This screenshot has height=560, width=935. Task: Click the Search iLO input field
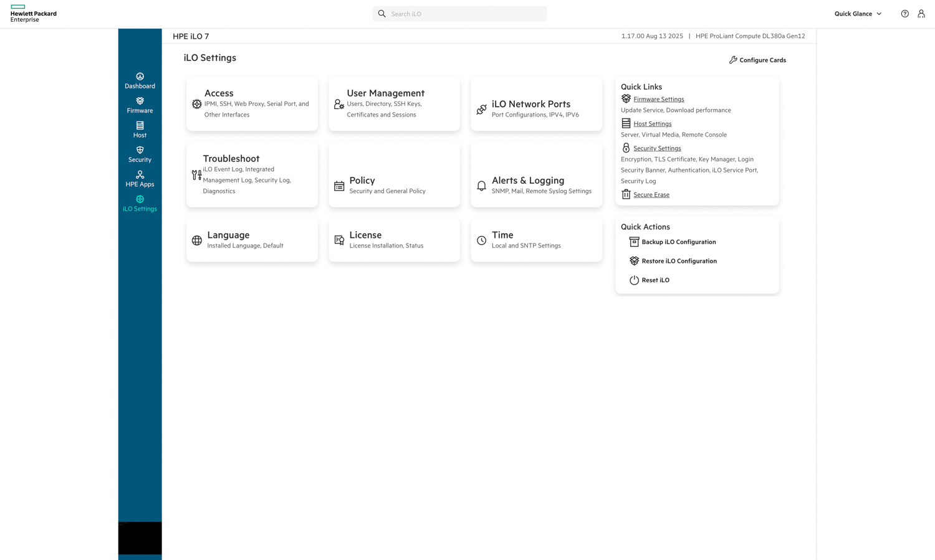(x=464, y=14)
